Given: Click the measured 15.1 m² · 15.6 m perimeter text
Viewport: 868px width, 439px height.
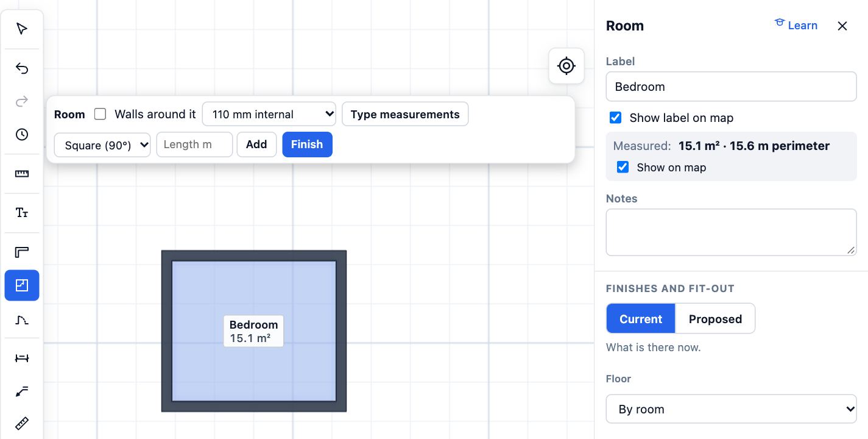Looking at the screenshot, I should click(754, 146).
